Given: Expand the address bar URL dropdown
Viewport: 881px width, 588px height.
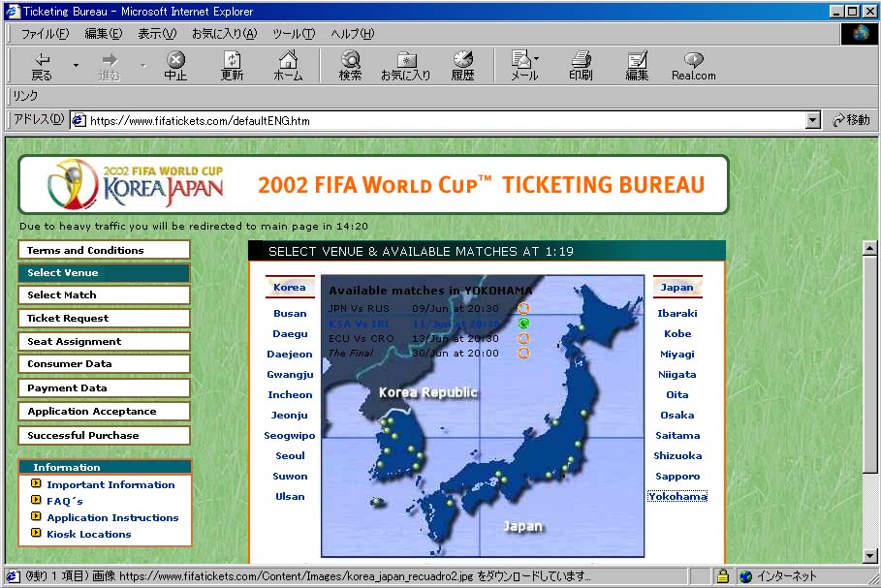Looking at the screenshot, I should (x=812, y=120).
